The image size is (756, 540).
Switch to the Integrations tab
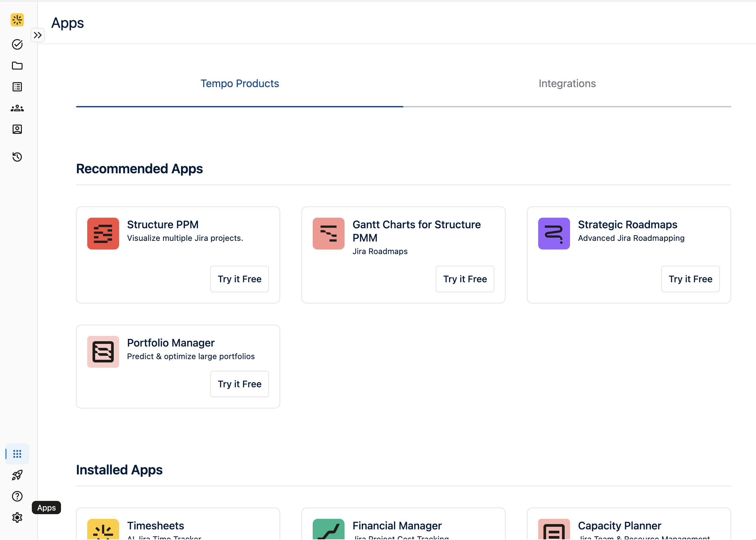pyautogui.click(x=567, y=83)
